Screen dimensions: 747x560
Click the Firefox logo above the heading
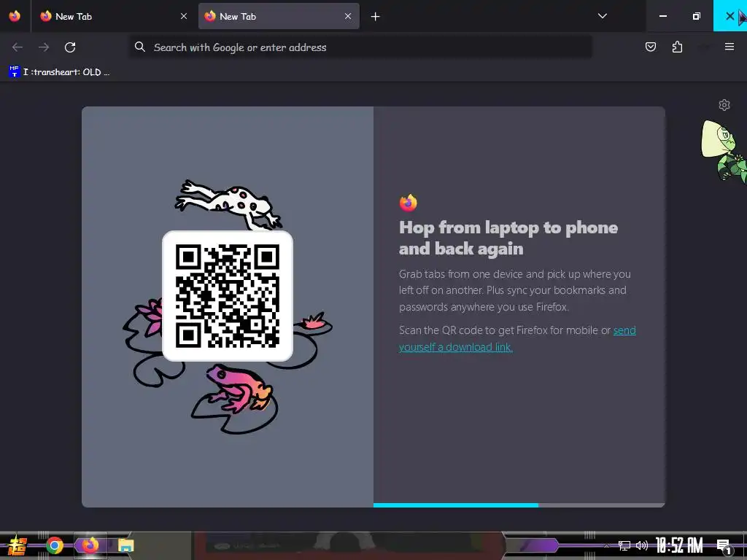pyautogui.click(x=409, y=203)
